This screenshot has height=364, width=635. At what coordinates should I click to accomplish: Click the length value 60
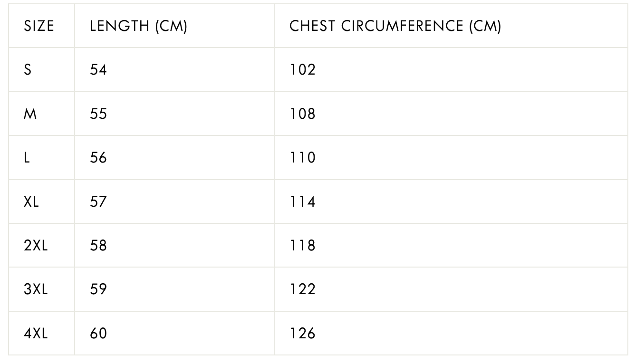(x=98, y=334)
